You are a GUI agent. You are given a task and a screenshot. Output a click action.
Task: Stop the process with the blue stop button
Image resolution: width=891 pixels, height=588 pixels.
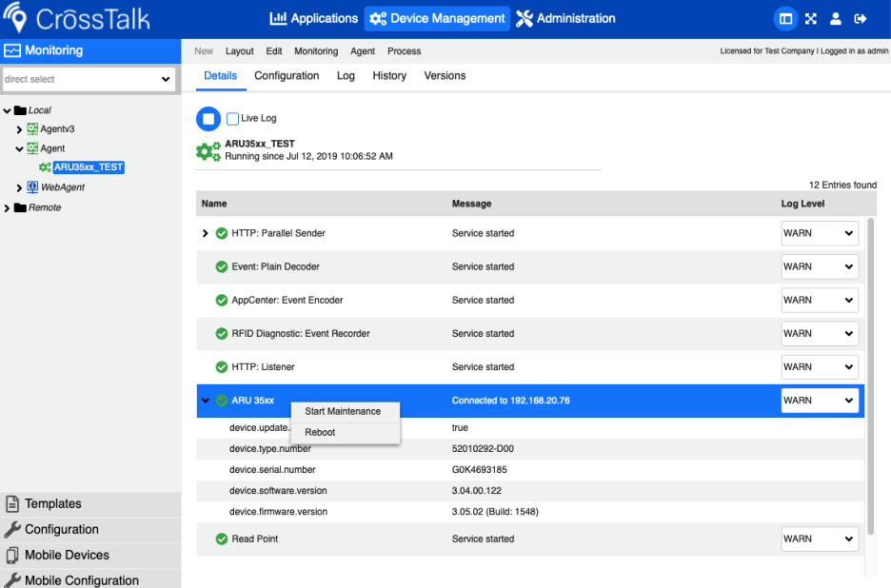[x=208, y=119]
